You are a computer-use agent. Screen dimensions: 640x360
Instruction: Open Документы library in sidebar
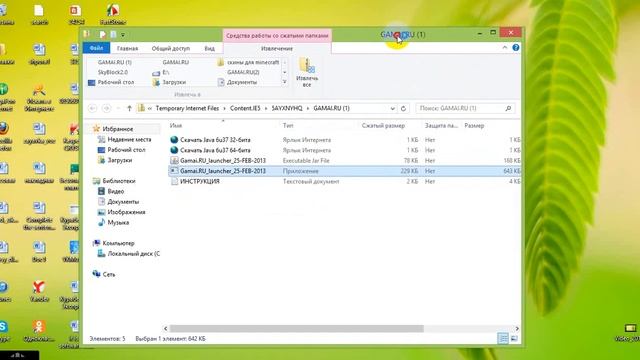click(123, 202)
